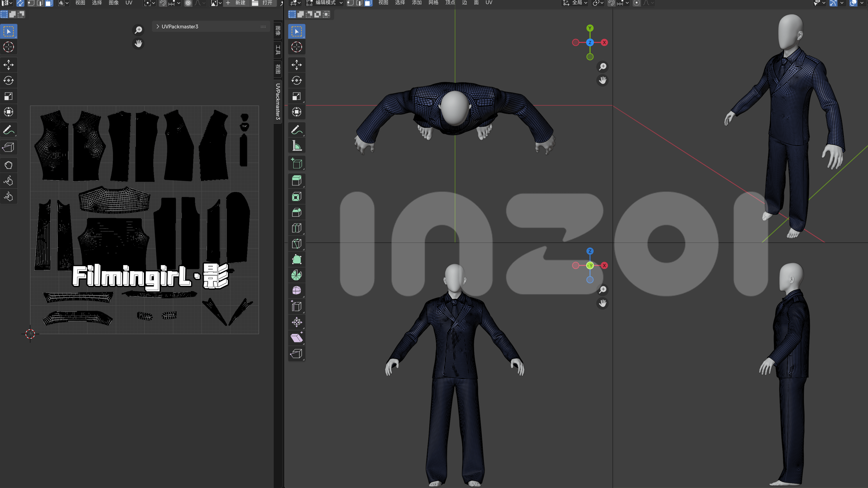Viewport: 868px width, 488px height.
Task: Open 编辑模式 mode dropdown
Action: [324, 3]
